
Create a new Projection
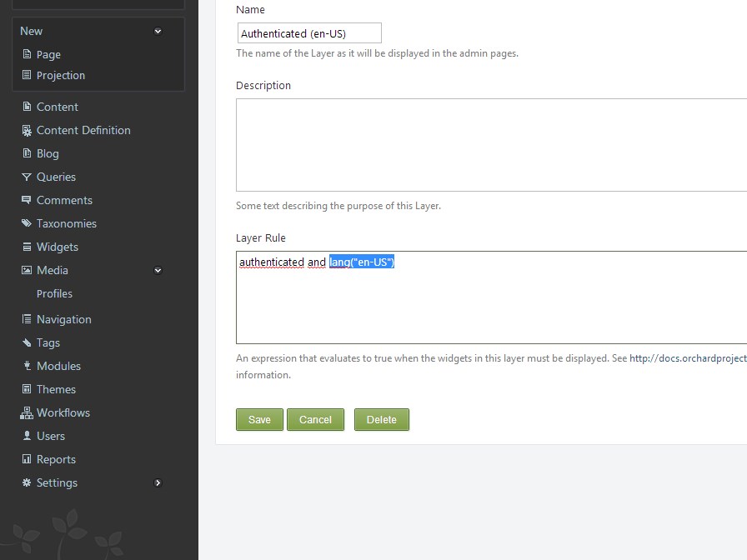(x=60, y=75)
